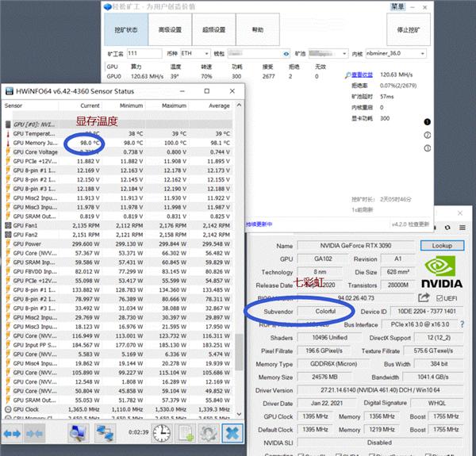Click the collapse sensor columns arrows icon
This screenshot has height=456, width=476.
coord(33,434)
